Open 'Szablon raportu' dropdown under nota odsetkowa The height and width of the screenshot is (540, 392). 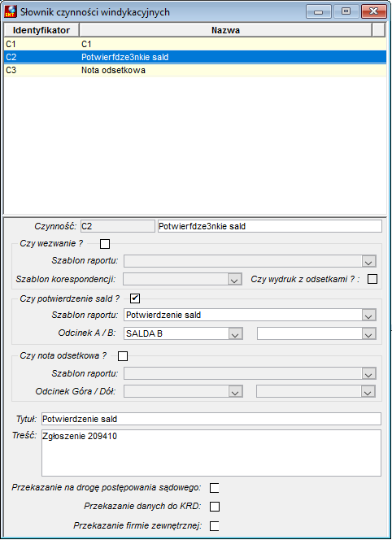[368, 373]
